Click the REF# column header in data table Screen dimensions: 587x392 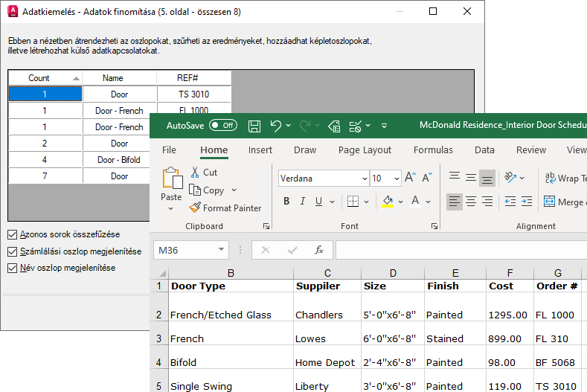tap(194, 78)
